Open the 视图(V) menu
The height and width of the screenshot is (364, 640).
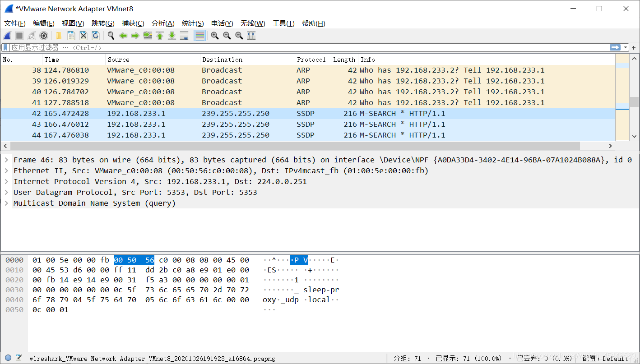73,23
